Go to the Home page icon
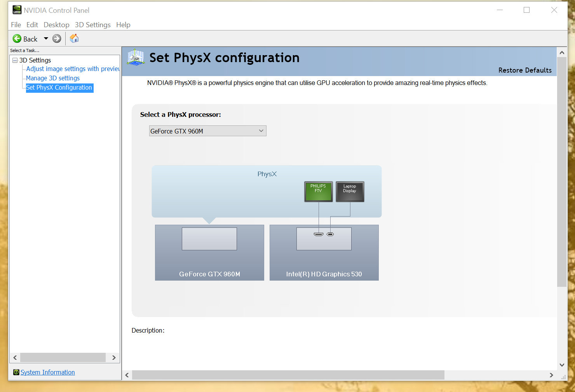The height and width of the screenshot is (392, 575). 74,38
